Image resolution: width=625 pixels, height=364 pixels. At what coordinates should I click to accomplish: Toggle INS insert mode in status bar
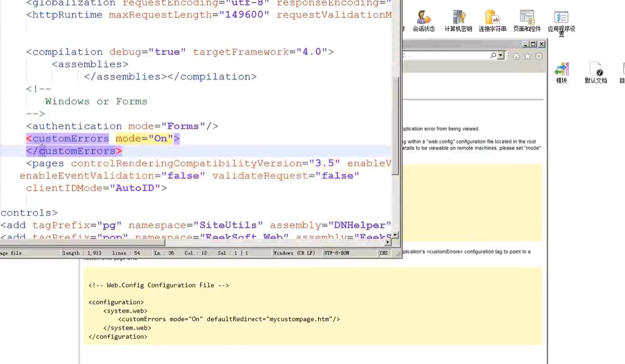tap(383, 253)
